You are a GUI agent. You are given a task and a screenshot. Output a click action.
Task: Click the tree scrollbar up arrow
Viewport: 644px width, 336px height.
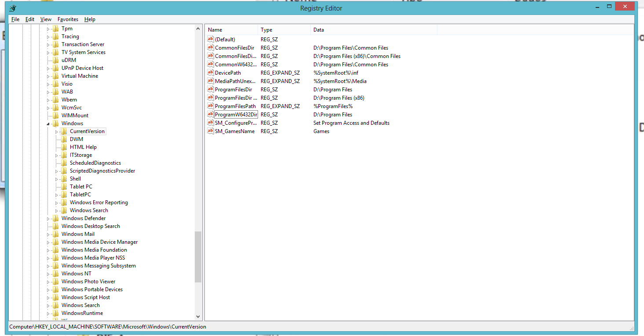pyautogui.click(x=198, y=29)
